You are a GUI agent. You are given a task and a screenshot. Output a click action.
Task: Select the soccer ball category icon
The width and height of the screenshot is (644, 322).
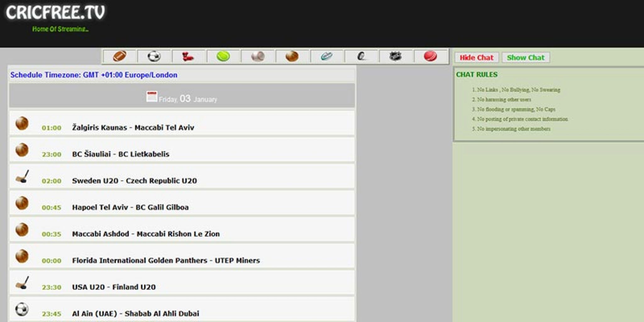click(x=154, y=57)
